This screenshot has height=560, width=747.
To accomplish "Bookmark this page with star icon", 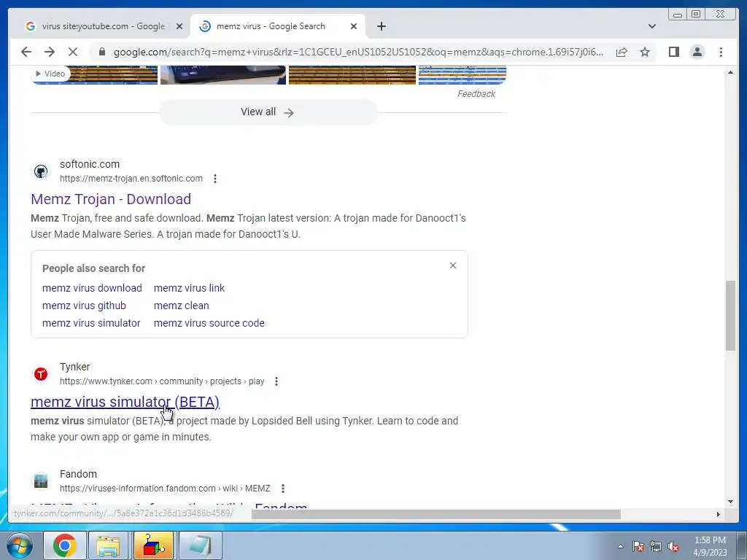I will click(x=645, y=52).
